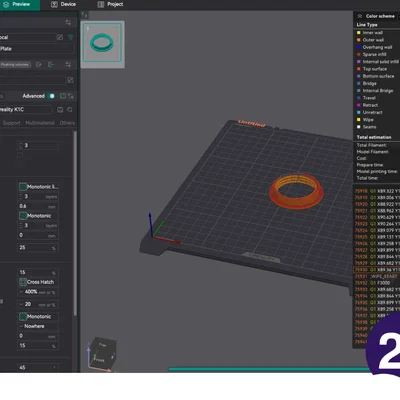
Task: Click the green Wi-Fi printer connection icon
Action: point(71,37)
